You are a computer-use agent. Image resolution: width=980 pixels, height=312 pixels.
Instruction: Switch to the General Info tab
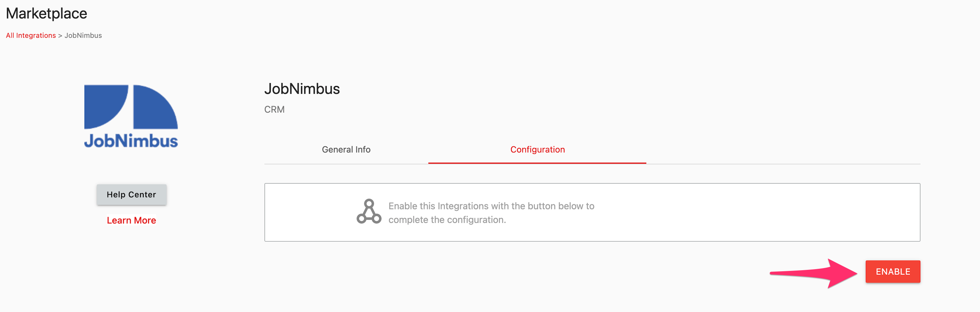coord(346,150)
